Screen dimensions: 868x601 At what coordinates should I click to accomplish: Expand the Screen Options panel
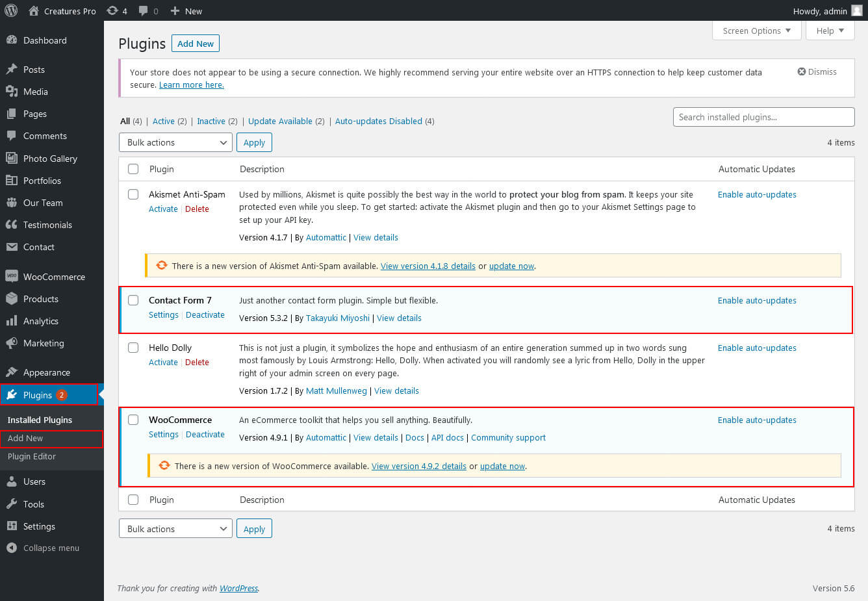[x=757, y=31]
